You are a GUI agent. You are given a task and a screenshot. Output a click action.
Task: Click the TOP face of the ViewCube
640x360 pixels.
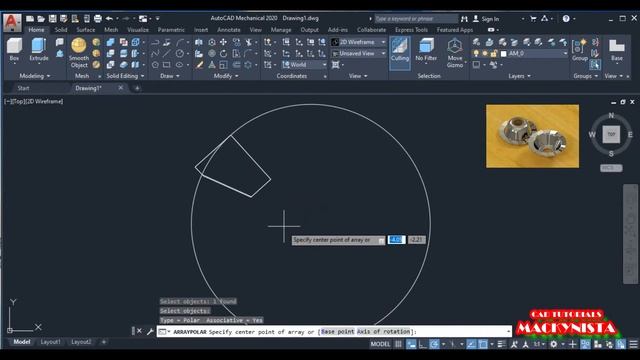pos(611,134)
